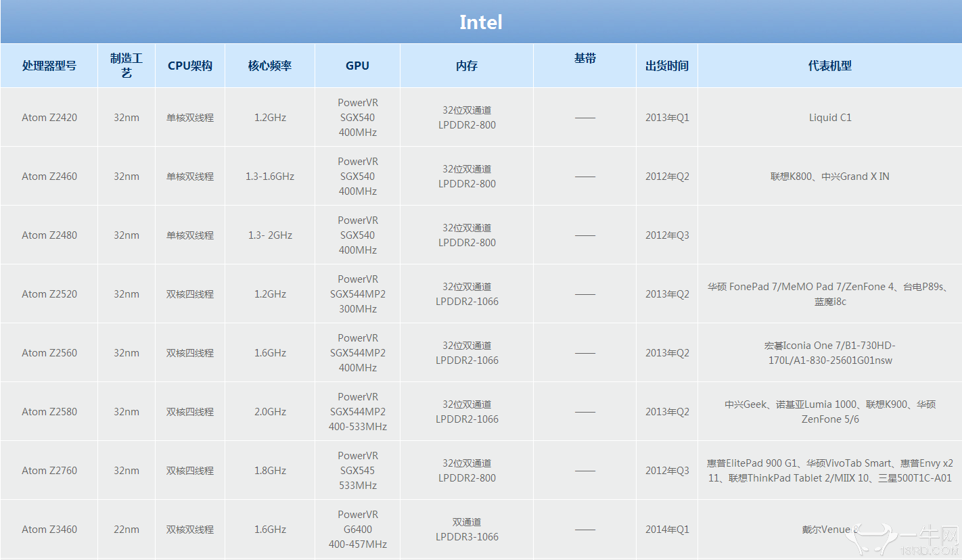The height and width of the screenshot is (560, 962).
Task: Click the PowerVR SGX544MP2 400MHz cell
Action: pyautogui.click(x=357, y=353)
